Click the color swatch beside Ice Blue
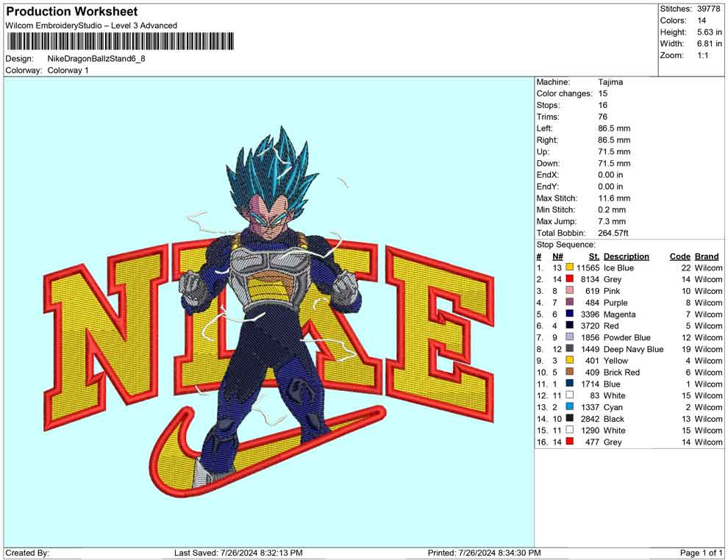The image size is (728, 560). click(x=568, y=268)
